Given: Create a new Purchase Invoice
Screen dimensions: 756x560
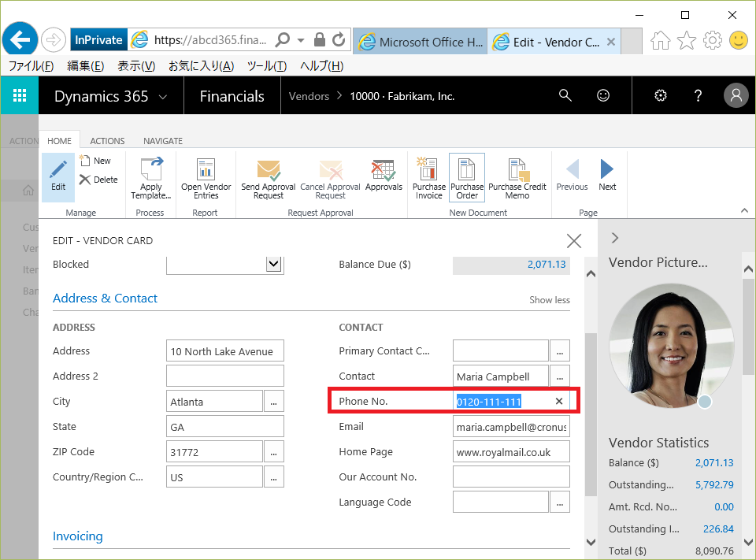Looking at the screenshot, I should [428, 178].
